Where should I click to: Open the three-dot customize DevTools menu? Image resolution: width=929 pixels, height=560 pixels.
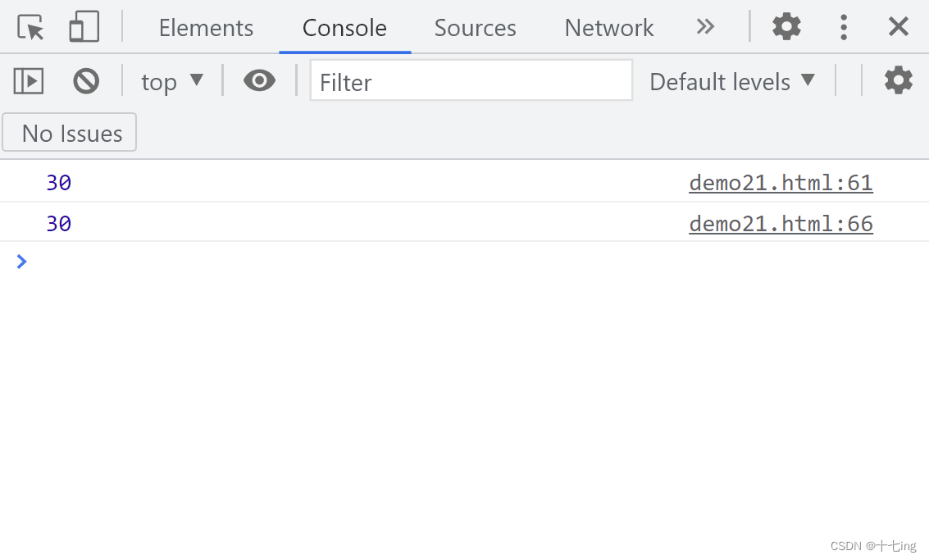(x=843, y=27)
